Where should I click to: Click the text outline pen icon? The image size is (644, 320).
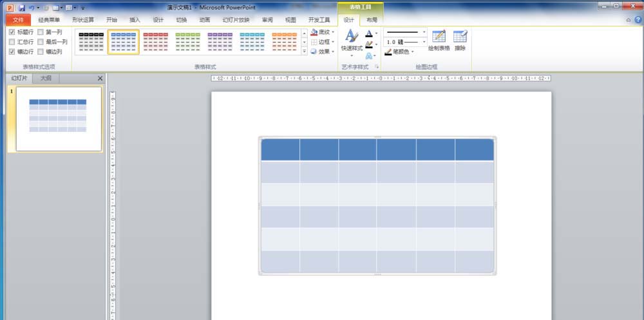point(369,44)
